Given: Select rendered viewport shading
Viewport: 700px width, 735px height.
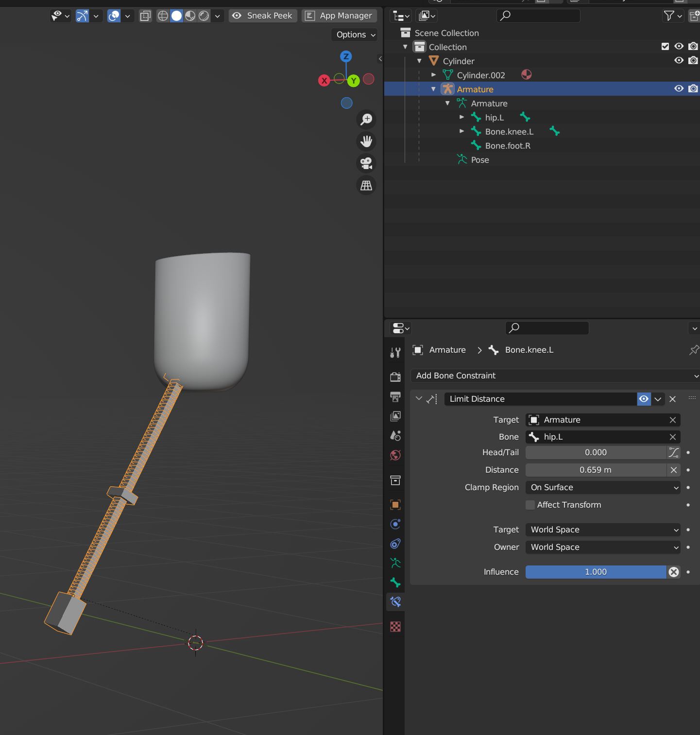Looking at the screenshot, I should [x=204, y=16].
